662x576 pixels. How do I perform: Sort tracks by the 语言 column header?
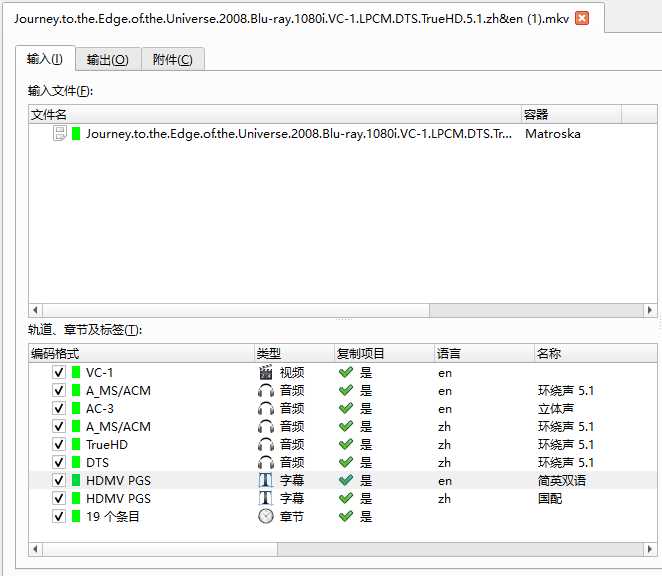pos(484,353)
